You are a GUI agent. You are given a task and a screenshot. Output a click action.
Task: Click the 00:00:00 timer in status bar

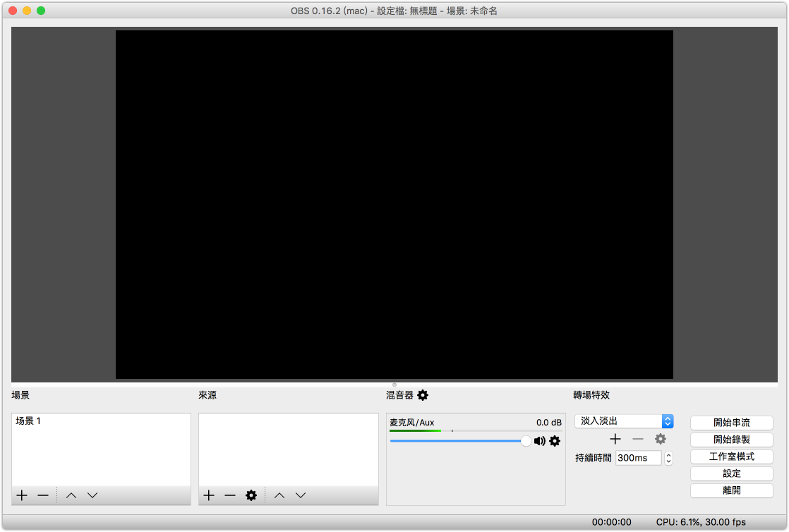coord(611,522)
